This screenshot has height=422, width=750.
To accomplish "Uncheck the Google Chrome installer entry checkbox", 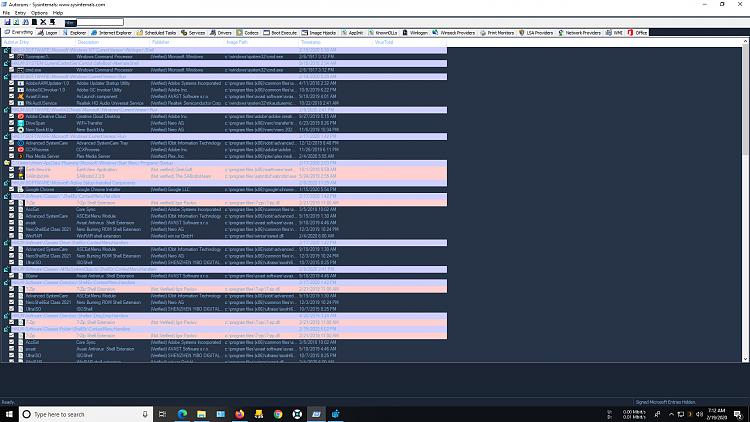I will [x=11, y=189].
